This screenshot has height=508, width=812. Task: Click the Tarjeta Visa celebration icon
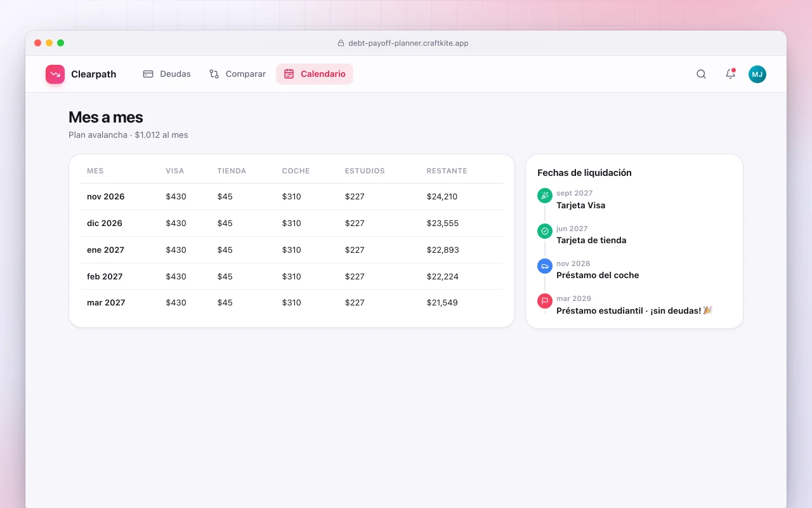545,196
